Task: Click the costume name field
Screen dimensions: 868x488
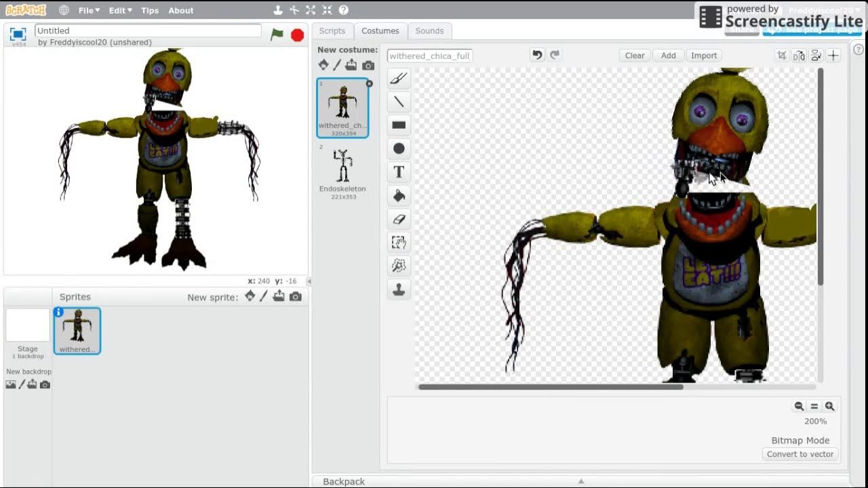Action: coord(429,56)
